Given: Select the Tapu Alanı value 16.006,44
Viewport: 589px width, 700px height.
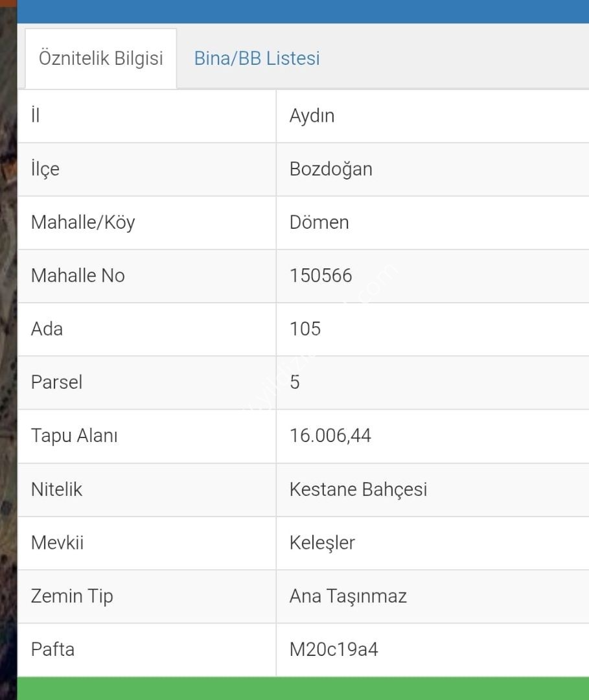Looking at the screenshot, I should (x=330, y=435).
